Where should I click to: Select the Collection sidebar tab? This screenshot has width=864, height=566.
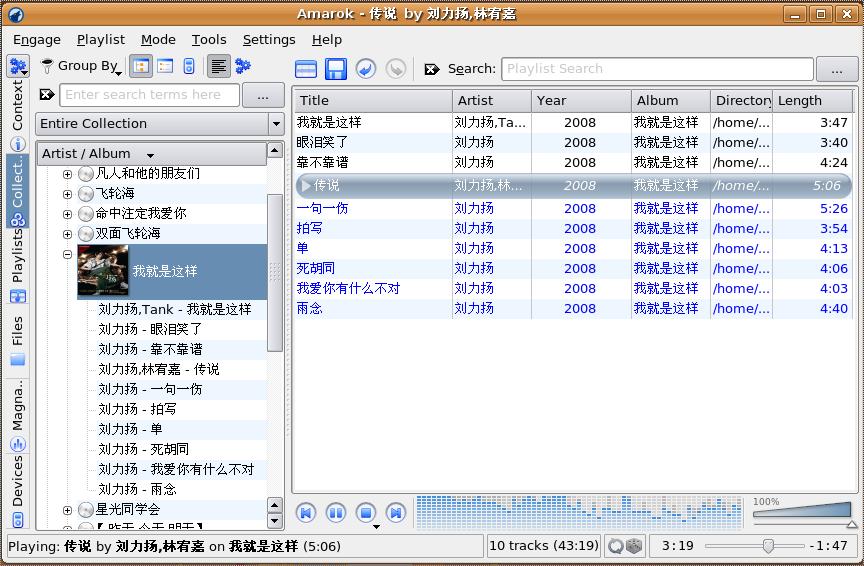coord(18,190)
